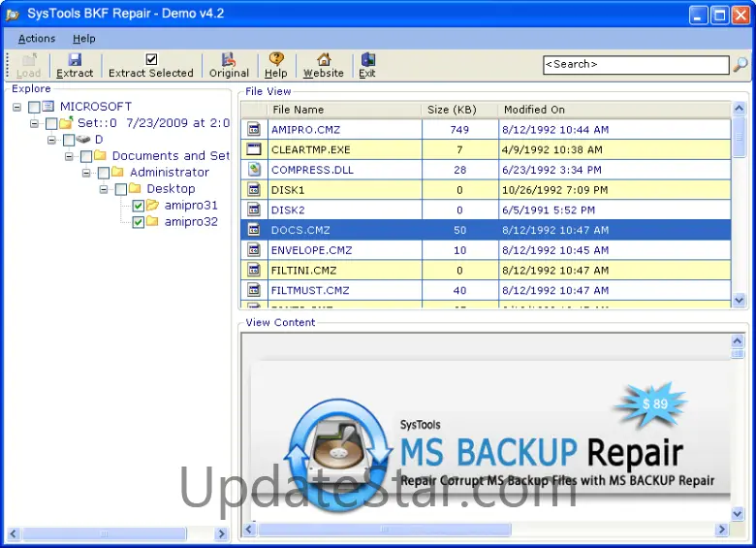This screenshot has width=756, height=548.
Task: Select the amipro31 tree label
Action: 191,205
